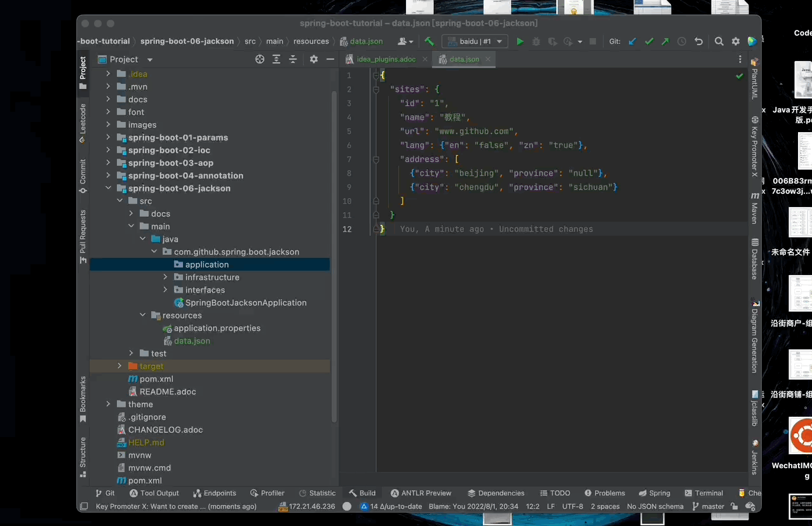Switch to idea_plugins.adoc editor tab
This screenshot has height=526, width=812.
pyautogui.click(x=386, y=59)
